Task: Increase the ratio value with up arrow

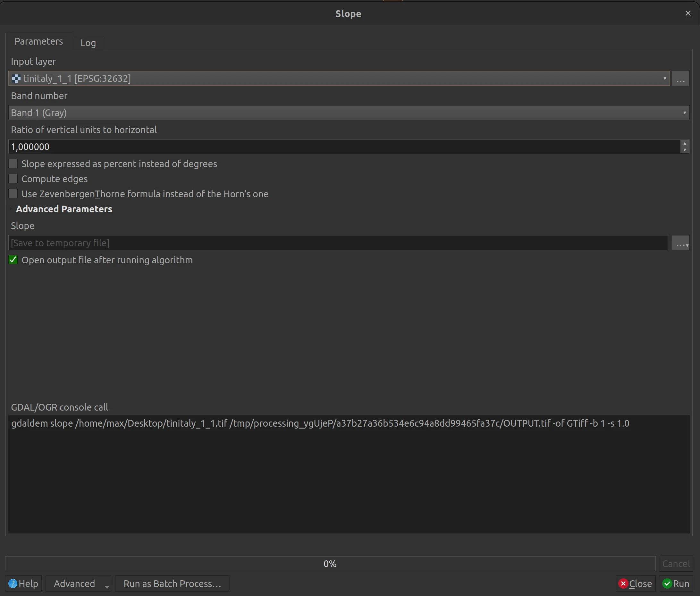Action: [685, 143]
